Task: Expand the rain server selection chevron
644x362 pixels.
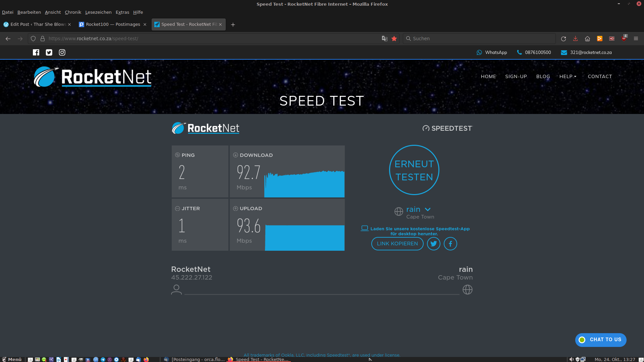Action: pos(428,209)
